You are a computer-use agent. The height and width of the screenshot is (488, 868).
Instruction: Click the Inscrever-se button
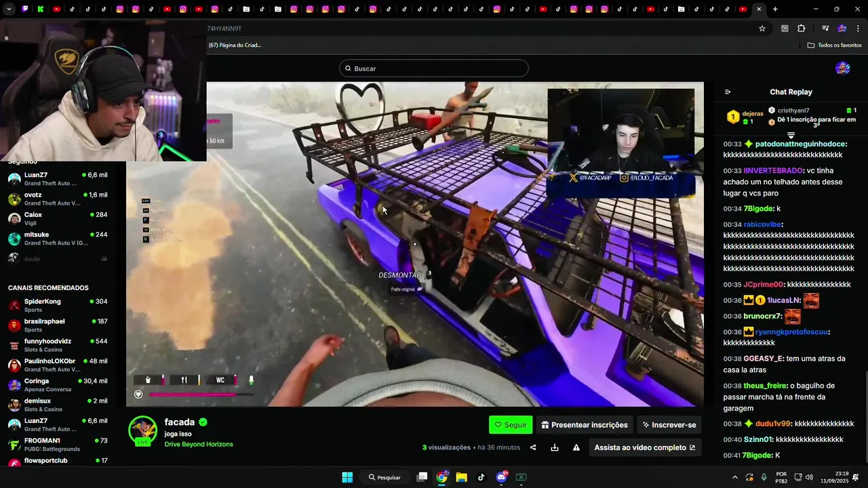(669, 425)
